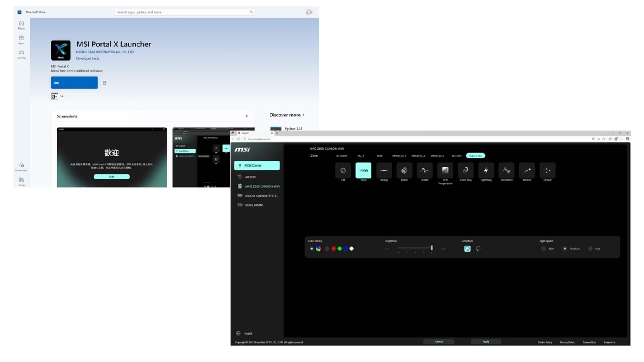
Task: Set light speed to Fast
Action: [x=590, y=249]
